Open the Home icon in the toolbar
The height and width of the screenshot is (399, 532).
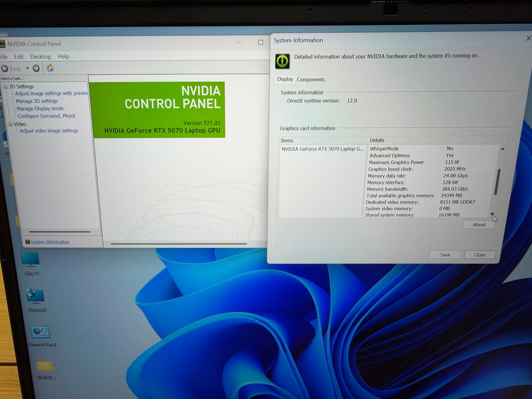click(50, 68)
